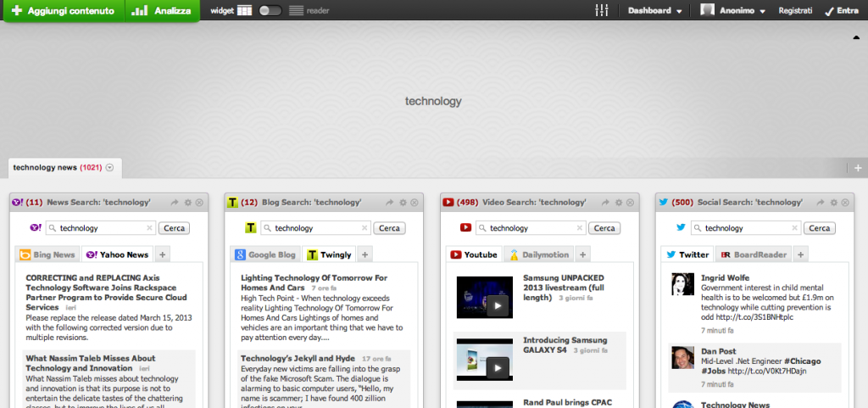Image resolution: width=868 pixels, height=408 pixels.
Task: Click the reader list view icon
Action: coord(296,11)
